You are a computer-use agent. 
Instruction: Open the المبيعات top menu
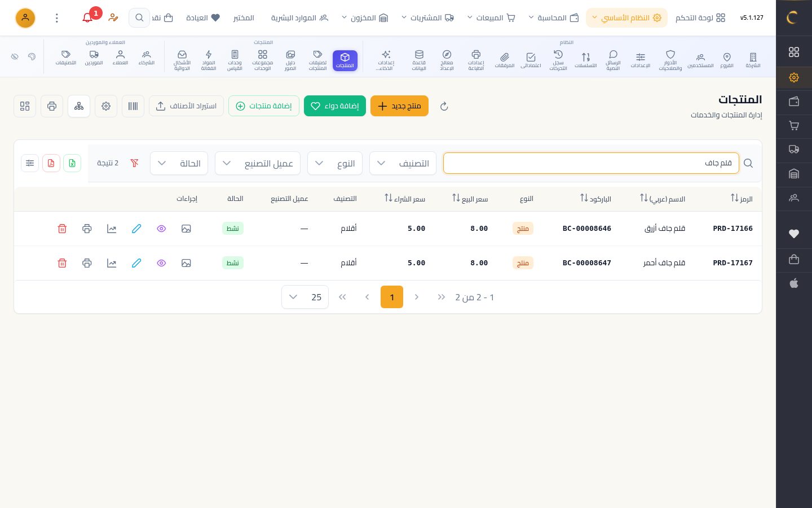(x=491, y=18)
